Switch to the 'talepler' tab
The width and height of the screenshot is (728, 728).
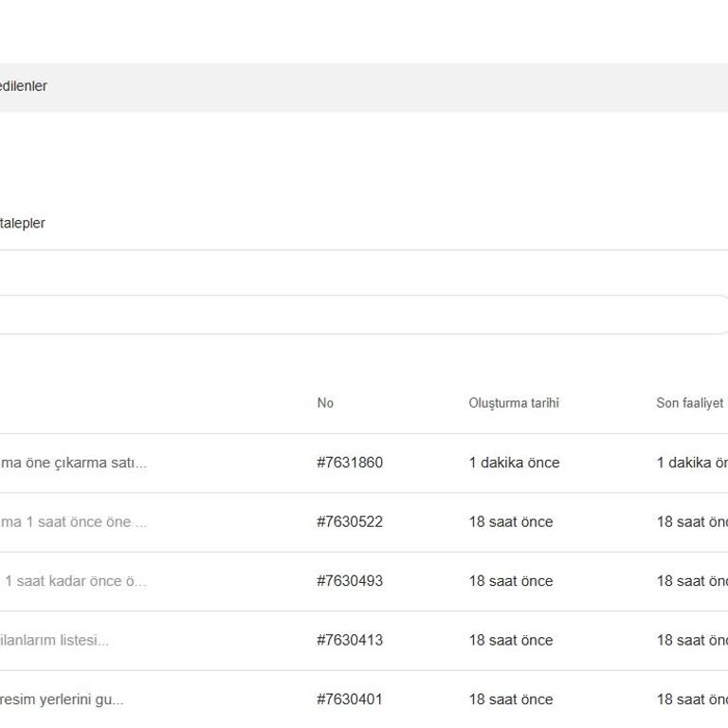click(x=23, y=224)
